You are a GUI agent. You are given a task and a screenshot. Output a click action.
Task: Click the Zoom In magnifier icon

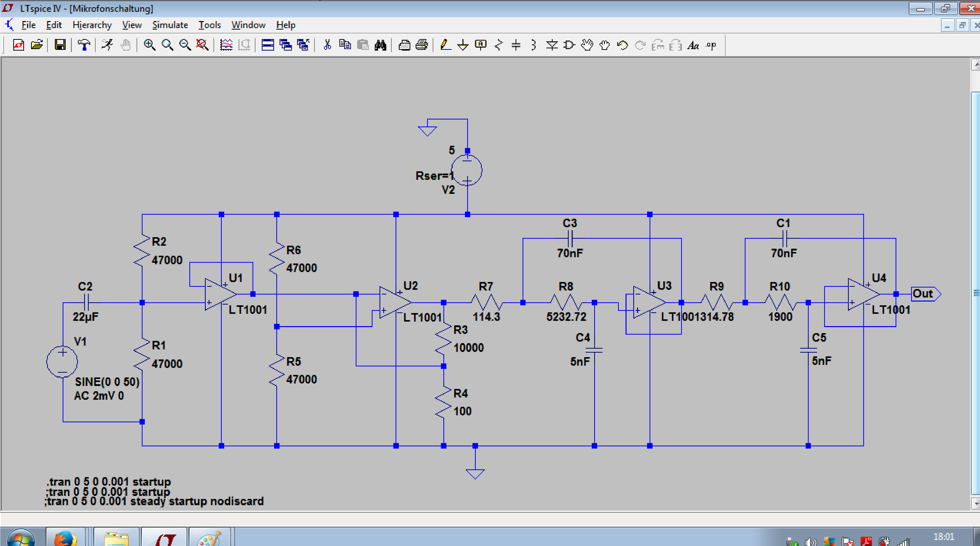(149, 45)
